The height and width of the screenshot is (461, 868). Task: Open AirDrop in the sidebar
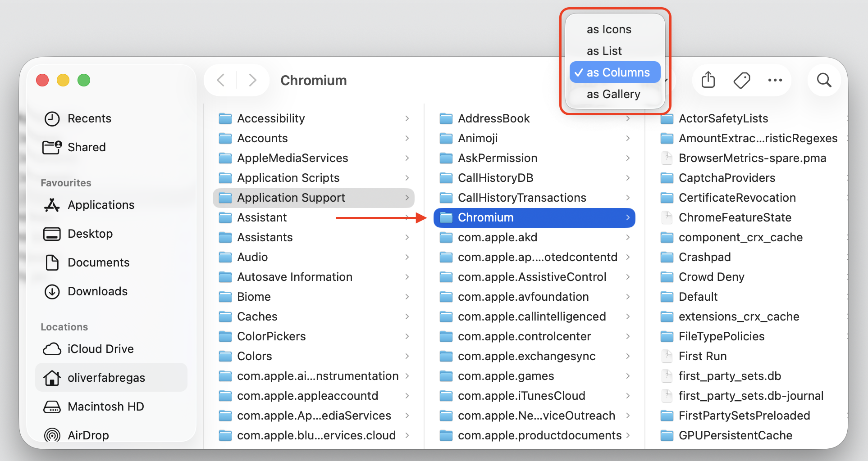[x=111, y=435]
